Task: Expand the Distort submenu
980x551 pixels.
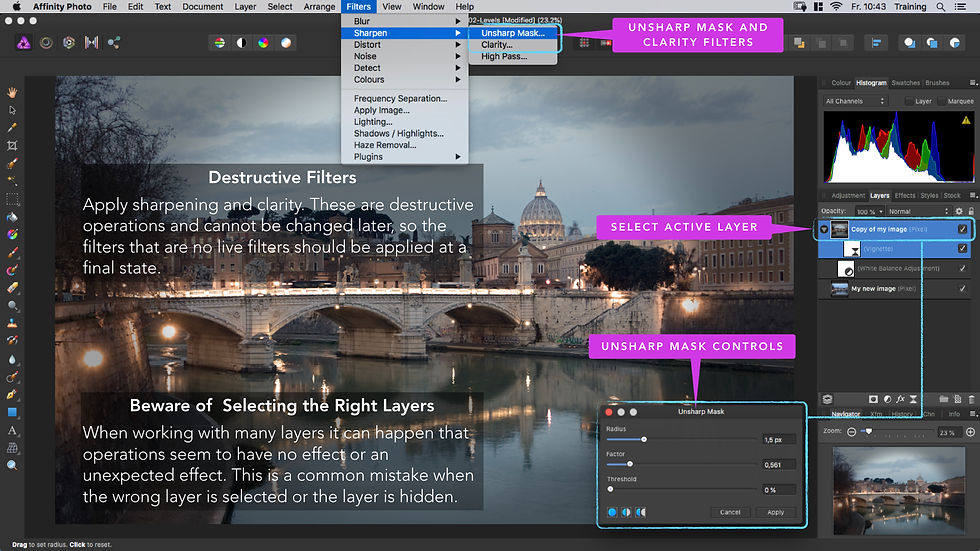Action: coord(404,45)
